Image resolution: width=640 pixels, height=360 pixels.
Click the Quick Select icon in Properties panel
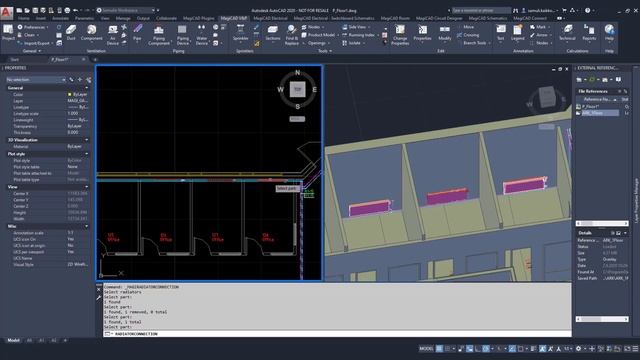coord(89,80)
